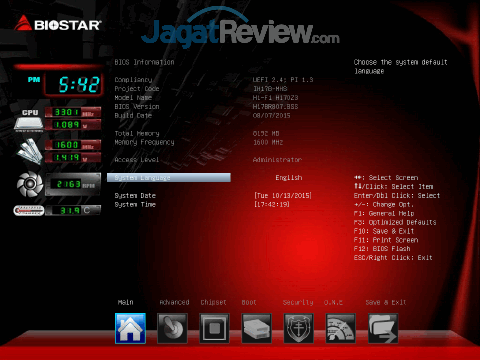Switch to the Chipset tab label
Screen dimensions: 480x360
tap(213, 302)
